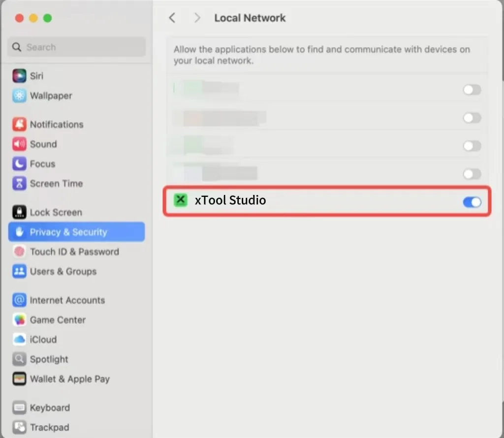Focus the Search field

pos(76,47)
